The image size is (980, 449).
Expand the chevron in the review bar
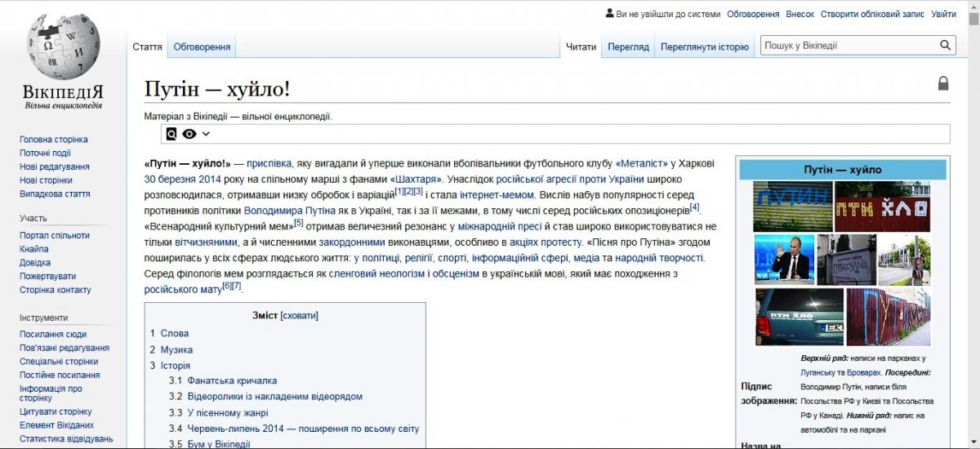206,134
